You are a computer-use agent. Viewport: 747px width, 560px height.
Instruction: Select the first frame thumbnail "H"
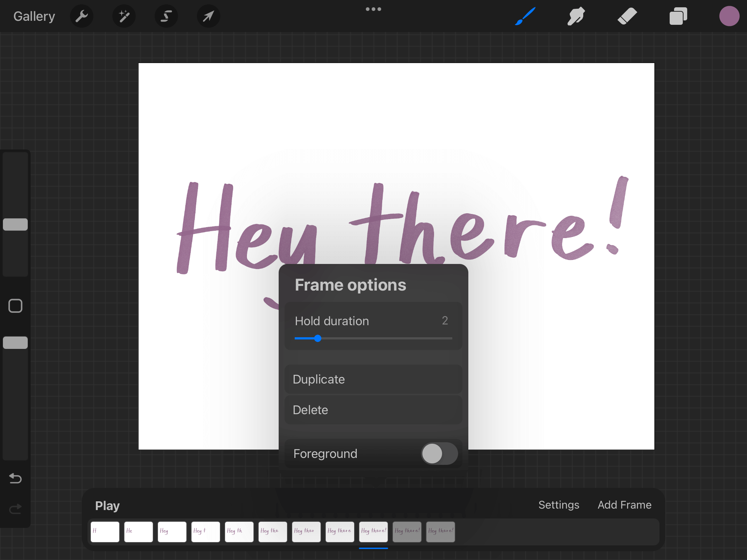105,532
